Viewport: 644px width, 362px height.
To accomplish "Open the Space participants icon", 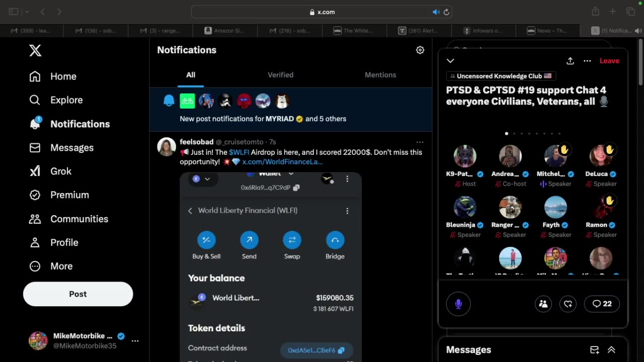I will [543, 304].
